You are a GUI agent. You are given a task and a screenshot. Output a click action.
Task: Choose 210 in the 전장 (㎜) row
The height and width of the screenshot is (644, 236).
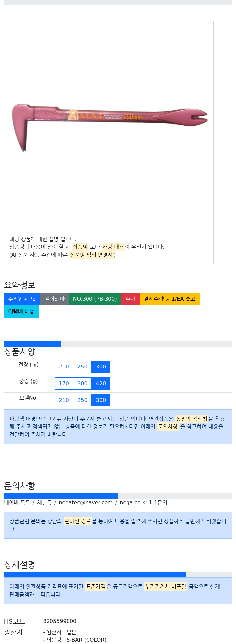tap(64, 367)
